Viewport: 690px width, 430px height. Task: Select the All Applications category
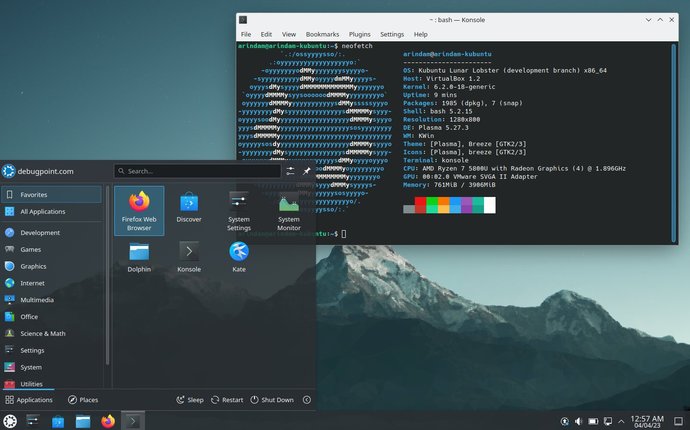(51, 212)
